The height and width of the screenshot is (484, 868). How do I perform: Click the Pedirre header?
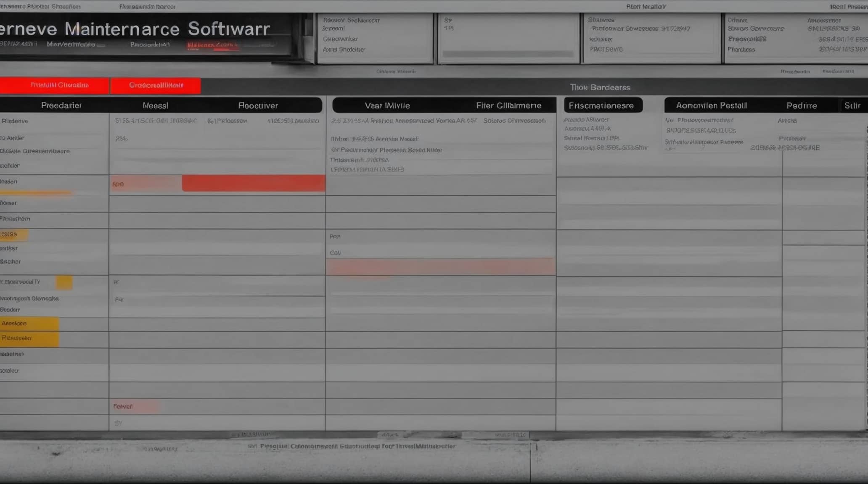[802, 105]
